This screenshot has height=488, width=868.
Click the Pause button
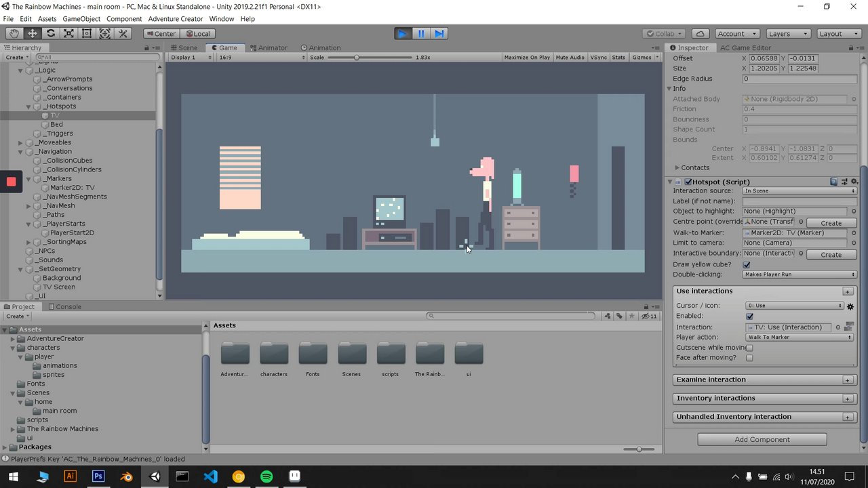tap(421, 33)
